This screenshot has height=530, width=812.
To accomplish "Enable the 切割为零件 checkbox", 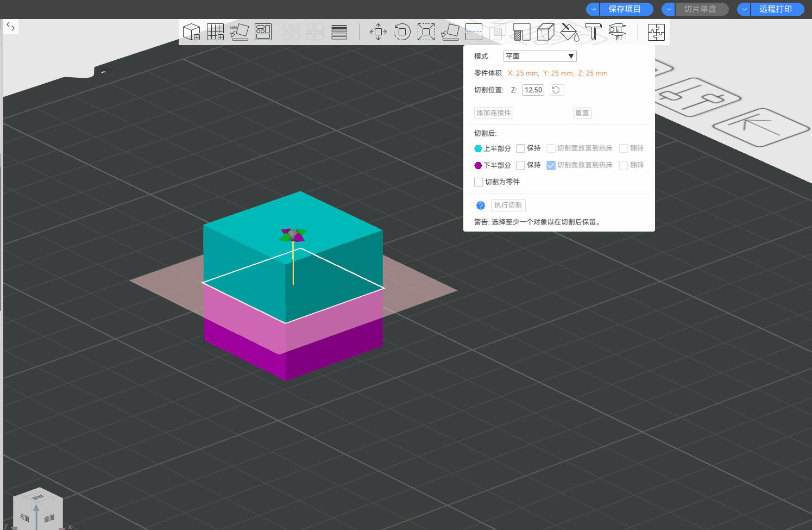I will click(x=479, y=182).
